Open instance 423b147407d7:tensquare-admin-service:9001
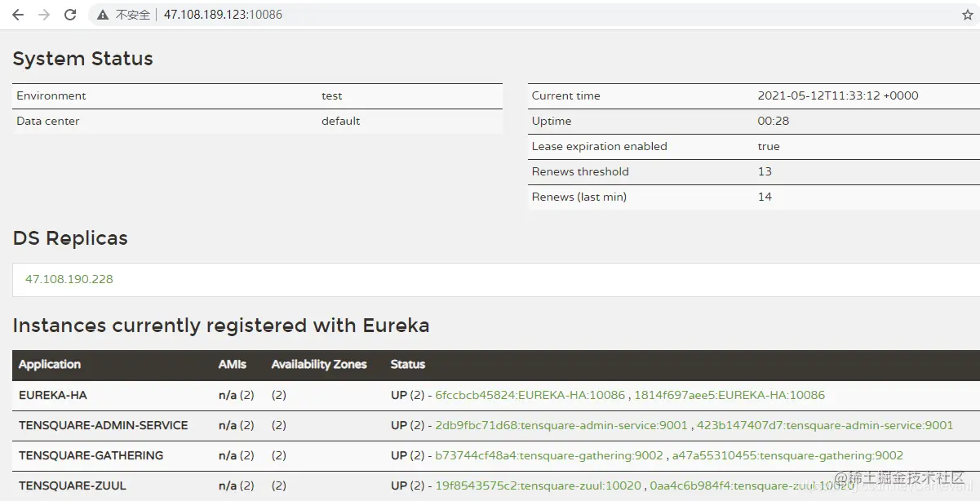 [x=825, y=425]
